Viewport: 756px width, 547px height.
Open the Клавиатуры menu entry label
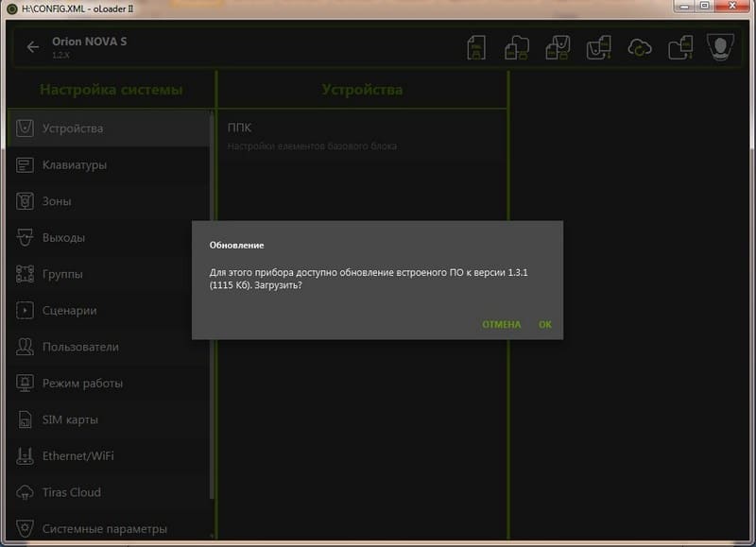[75, 164]
